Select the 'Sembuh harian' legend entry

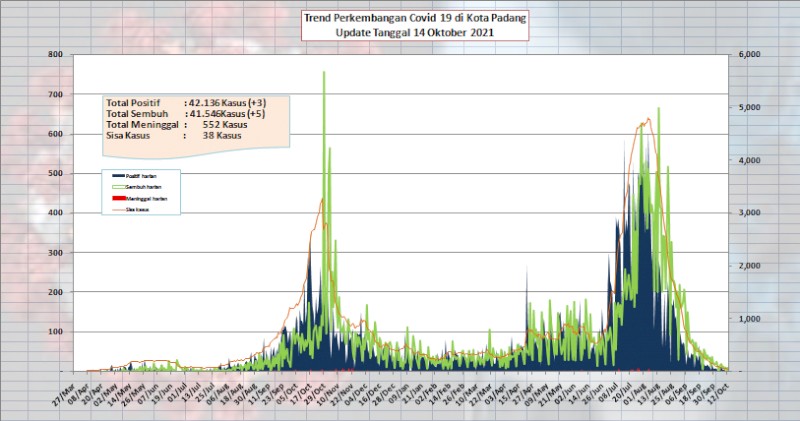pos(136,187)
